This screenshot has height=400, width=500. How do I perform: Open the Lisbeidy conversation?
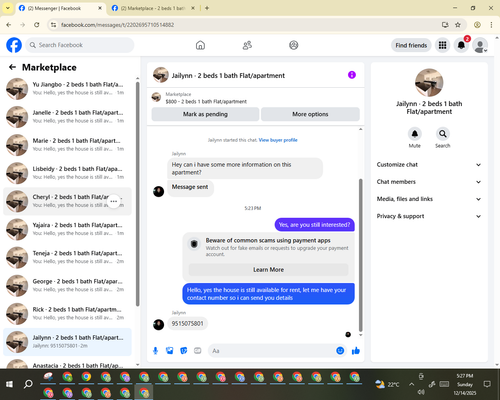tap(68, 173)
